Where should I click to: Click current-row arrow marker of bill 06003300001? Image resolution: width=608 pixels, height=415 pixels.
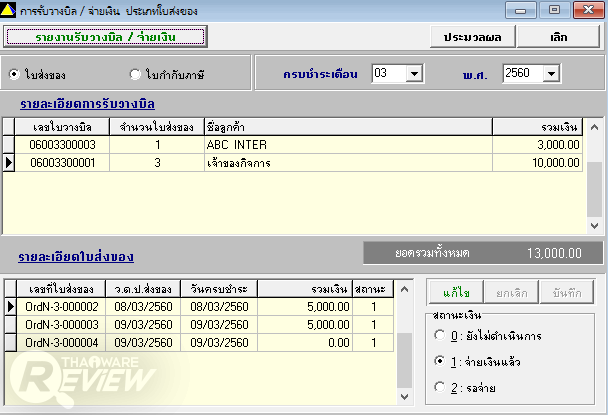click(9, 163)
